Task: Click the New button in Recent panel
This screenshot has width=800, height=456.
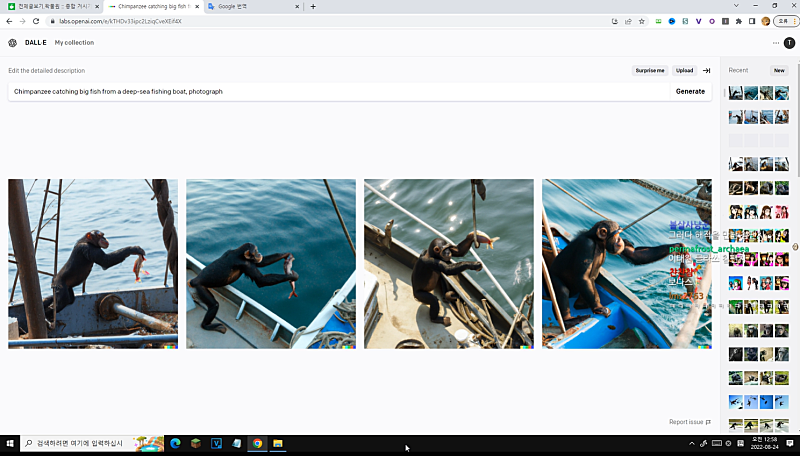Action: [x=779, y=70]
